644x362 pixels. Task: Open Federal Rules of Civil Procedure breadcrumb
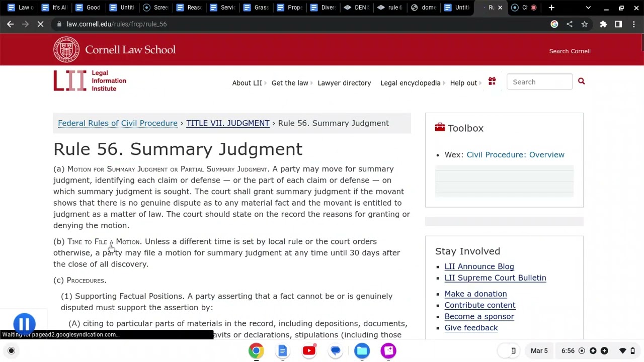tap(118, 123)
